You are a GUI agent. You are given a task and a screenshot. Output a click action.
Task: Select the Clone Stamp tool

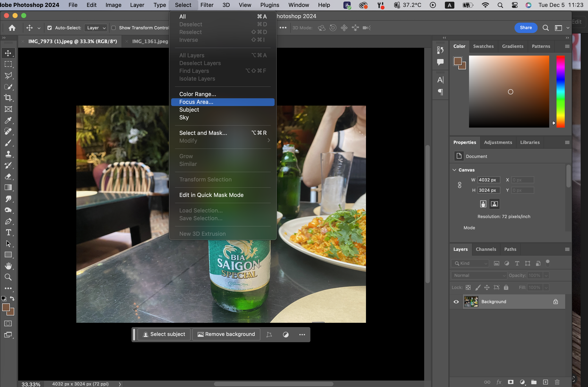pos(8,154)
